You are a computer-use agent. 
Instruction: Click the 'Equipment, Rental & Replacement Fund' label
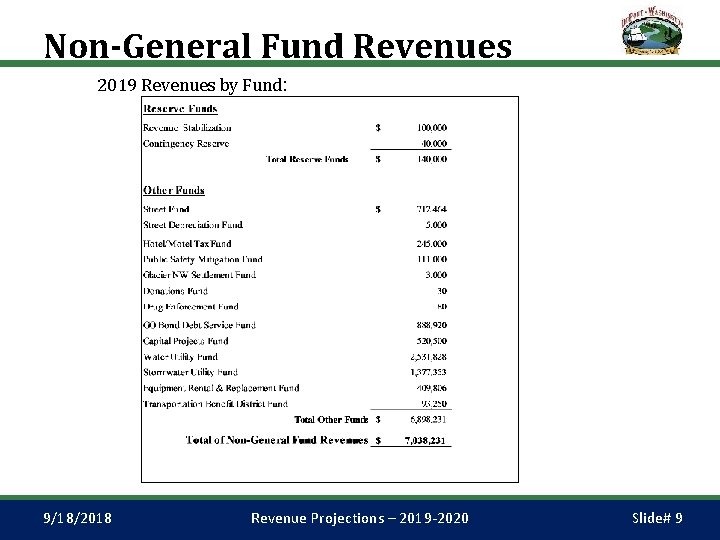pos(221,388)
